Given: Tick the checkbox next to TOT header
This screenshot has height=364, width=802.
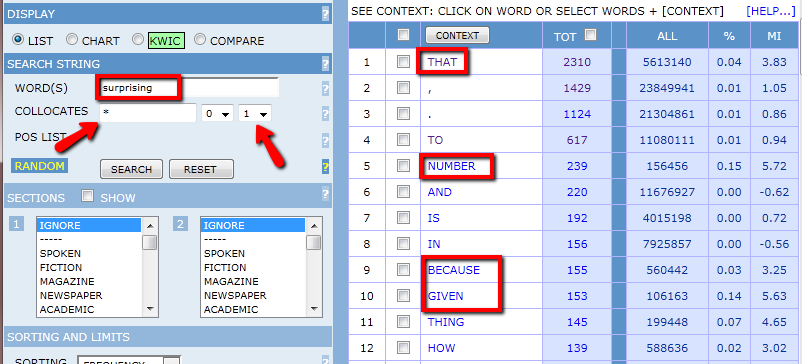Looking at the screenshot, I should pos(590,35).
